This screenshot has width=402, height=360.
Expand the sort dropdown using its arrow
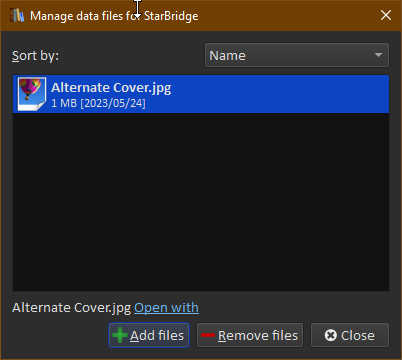pyautogui.click(x=378, y=55)
